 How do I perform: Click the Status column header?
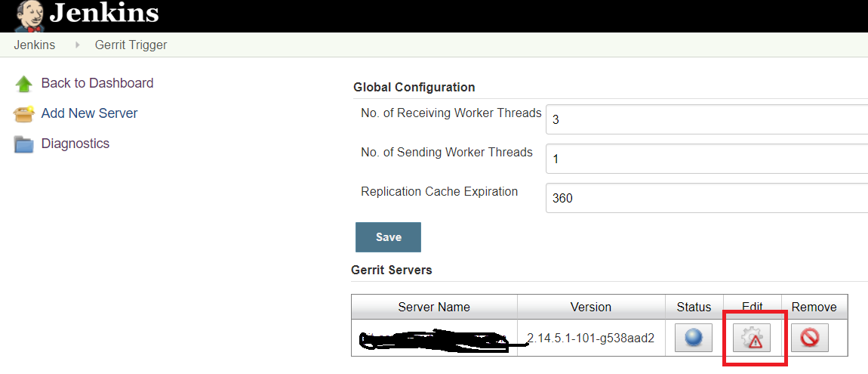click(x=694, y=307)
